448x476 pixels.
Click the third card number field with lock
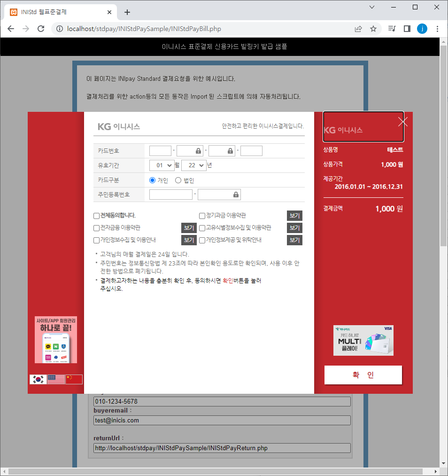click(222, 151)
